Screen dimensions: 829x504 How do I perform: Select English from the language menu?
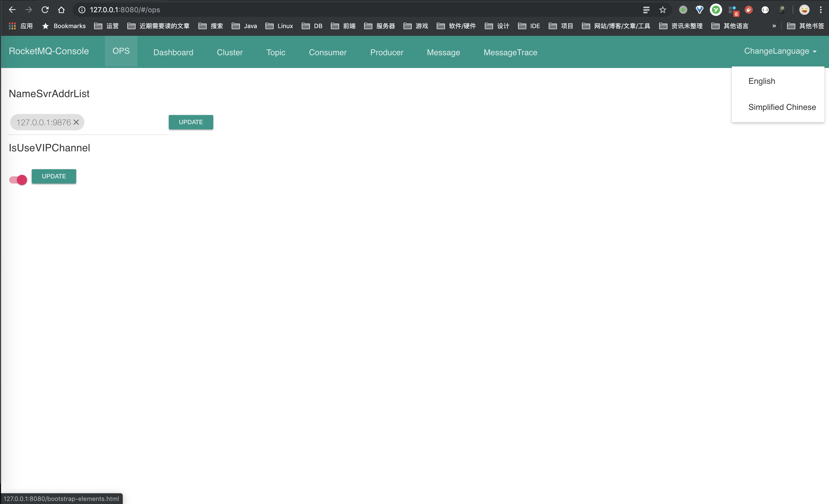(761, 81)
